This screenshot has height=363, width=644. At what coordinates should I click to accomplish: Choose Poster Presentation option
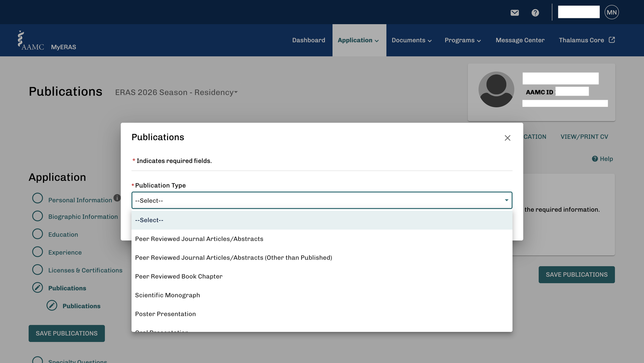tap(165, 314)
